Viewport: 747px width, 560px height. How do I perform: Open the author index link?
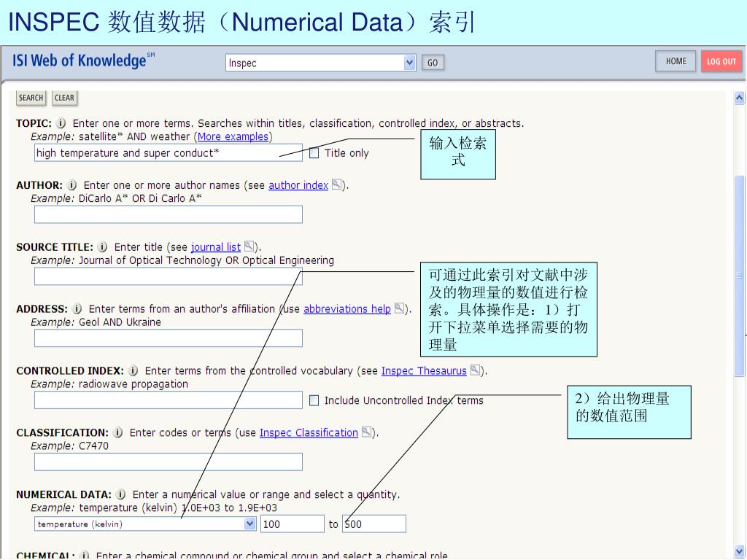[298, 185]
